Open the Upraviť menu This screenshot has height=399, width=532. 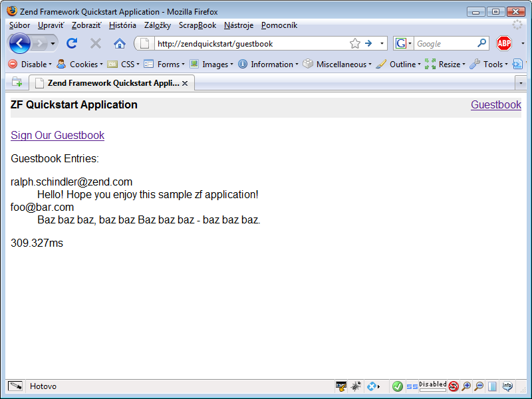(51, 25)
